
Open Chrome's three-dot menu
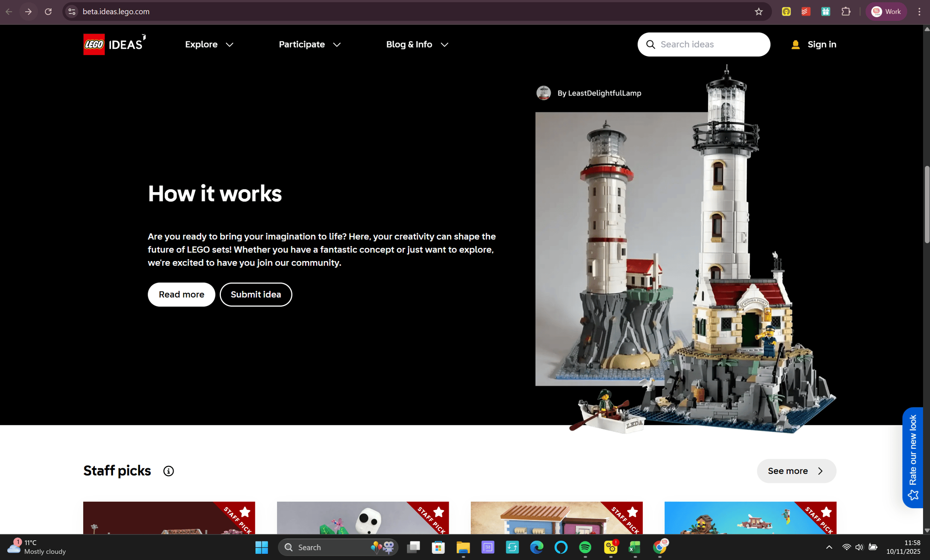point(919,12)
